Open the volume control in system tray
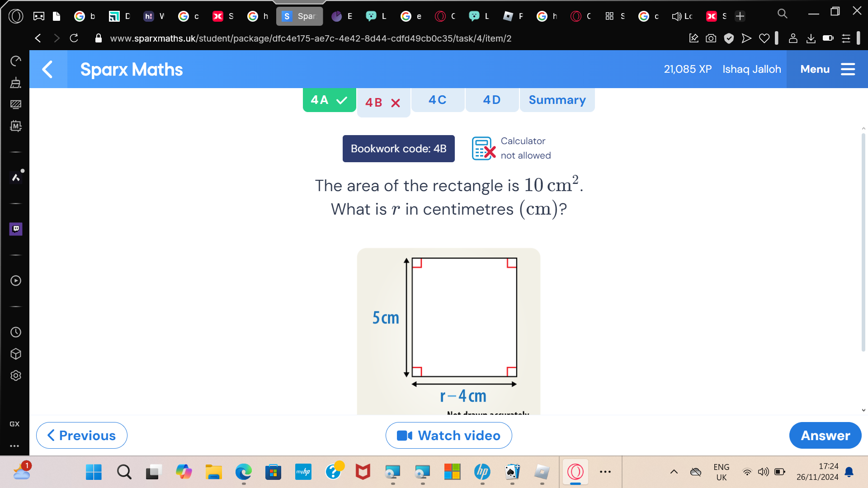The height and width of the screenshot is (488, 868). pos(763,472)
